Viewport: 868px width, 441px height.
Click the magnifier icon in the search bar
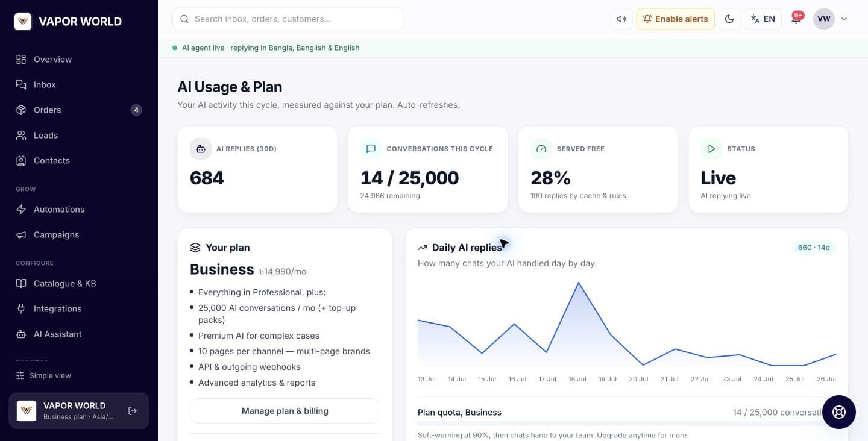point(184,19)
